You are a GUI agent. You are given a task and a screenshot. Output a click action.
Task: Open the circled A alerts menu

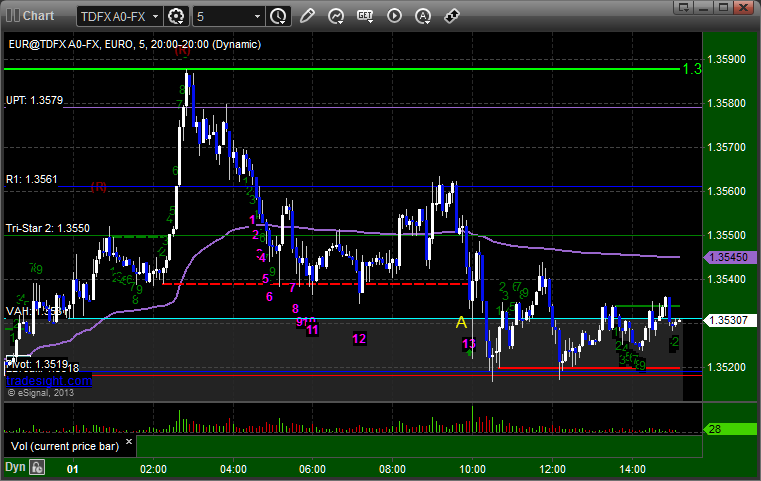pos(423,16)
